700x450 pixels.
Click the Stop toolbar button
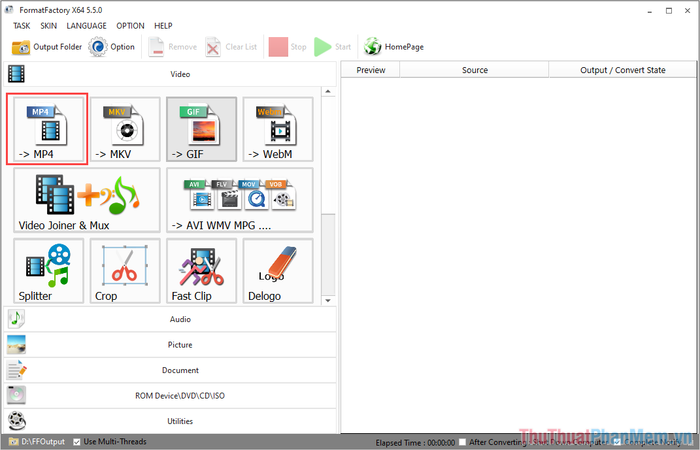[288, 47]
